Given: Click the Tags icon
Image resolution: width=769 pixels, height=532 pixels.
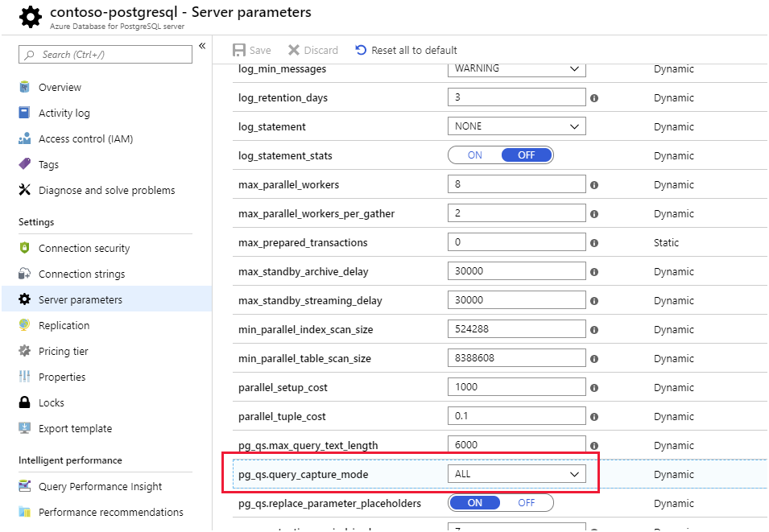Looking at the screenshot, I should click(x=24, y=164).
